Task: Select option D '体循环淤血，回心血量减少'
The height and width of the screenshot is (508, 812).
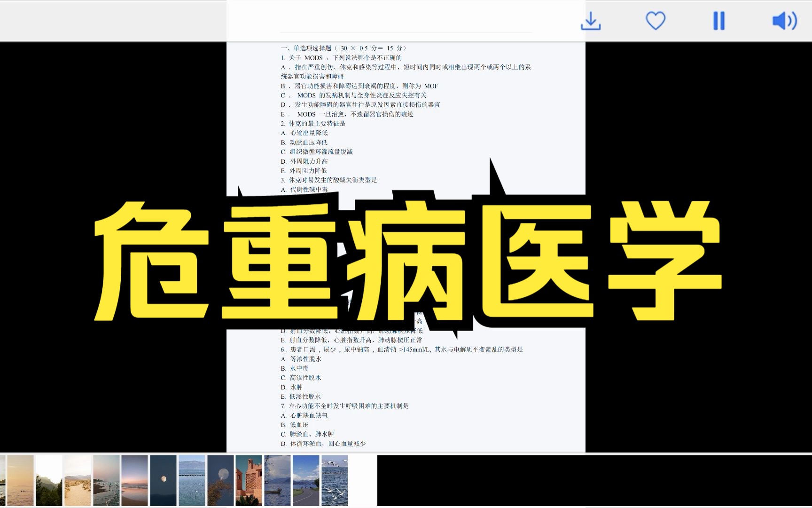Action: [x=323, y=444]
